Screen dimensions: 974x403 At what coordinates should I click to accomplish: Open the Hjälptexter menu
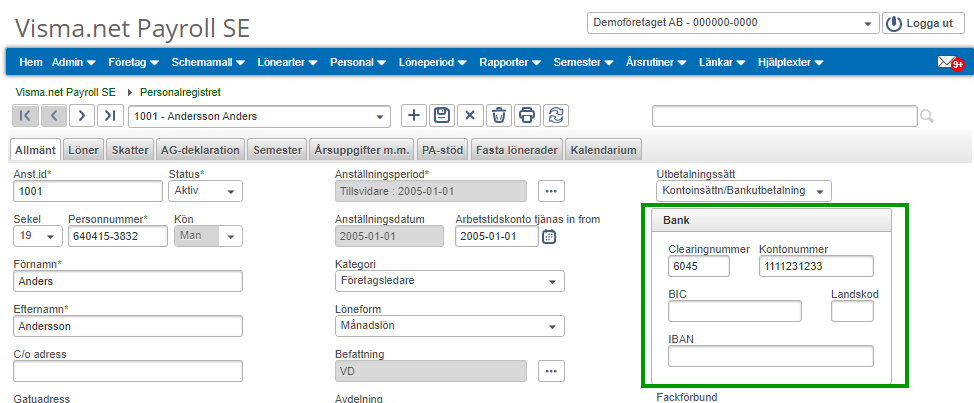(790, 62)
